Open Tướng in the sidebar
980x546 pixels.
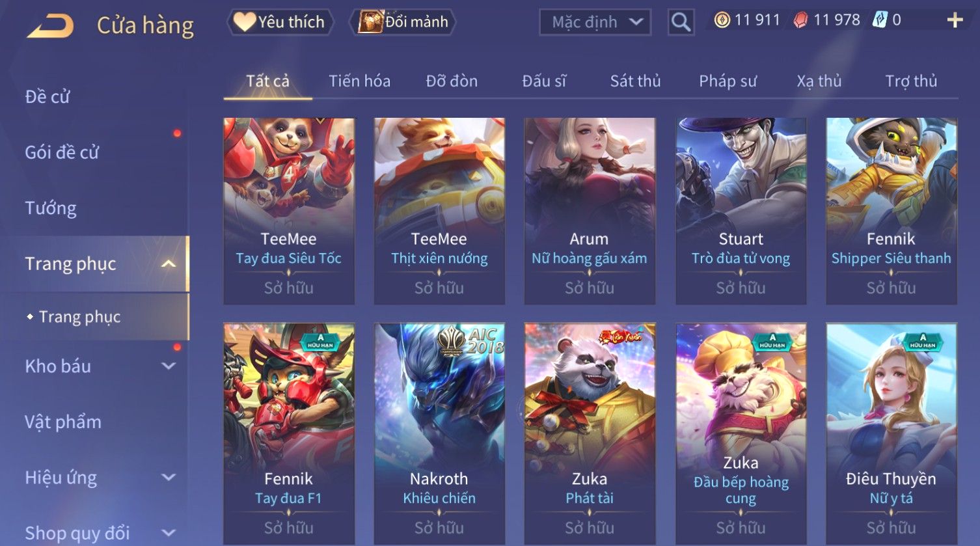pyautogui.click(x=51, y=208)
